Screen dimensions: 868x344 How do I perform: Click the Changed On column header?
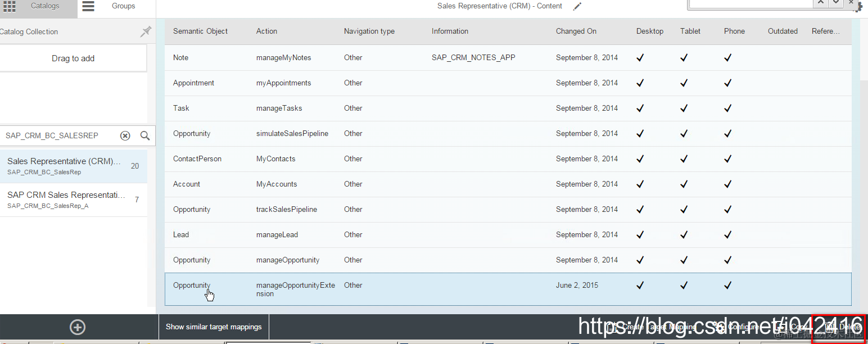(x=576, y=31)
